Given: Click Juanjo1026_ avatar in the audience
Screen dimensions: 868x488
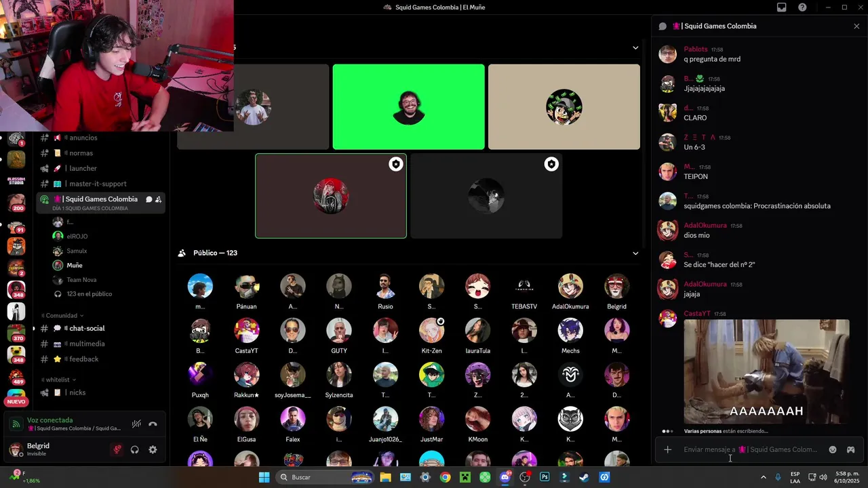Looking at the screenshot, I should click(385, 420).
